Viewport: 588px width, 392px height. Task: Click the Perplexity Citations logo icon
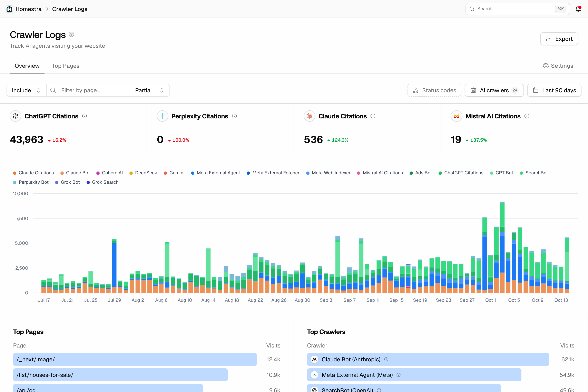click(163, 116)
